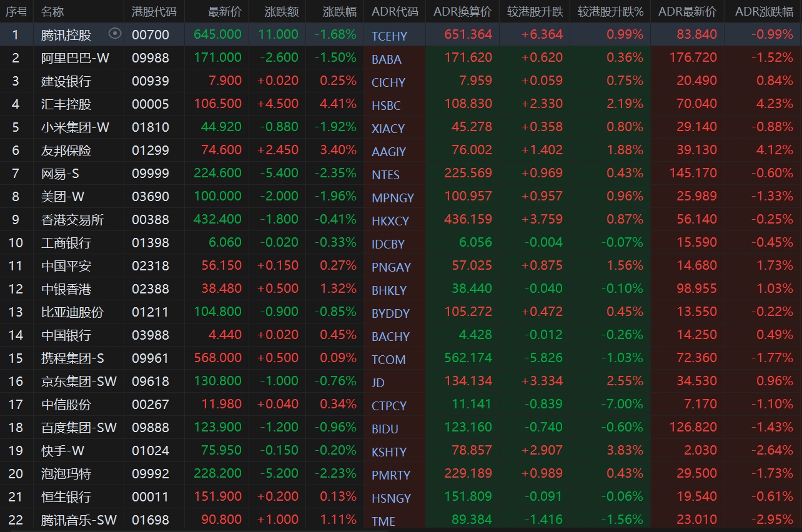
Task: Choose the 恒生银行 stock name
Action: point(66,497)
